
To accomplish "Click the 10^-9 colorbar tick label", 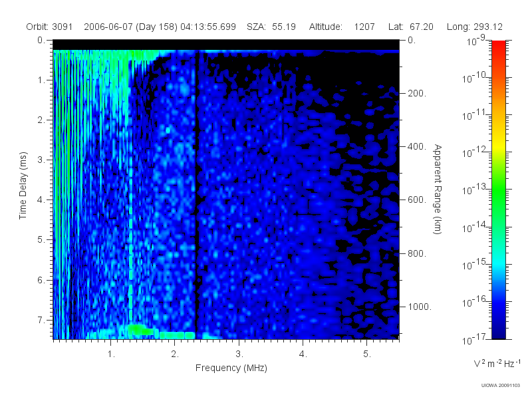I will [x=476, y=40].
